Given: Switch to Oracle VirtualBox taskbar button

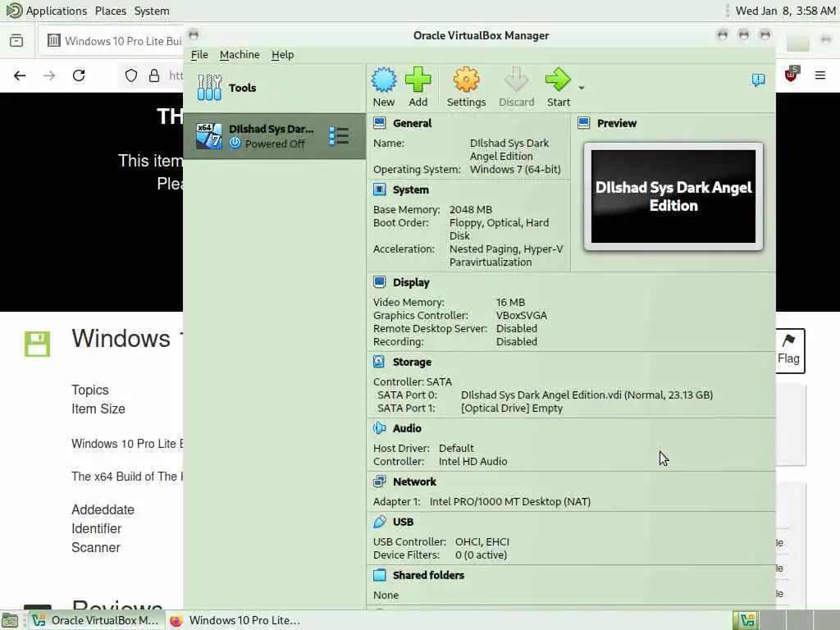Looking at the screenshot, I should tap(96, 620).
